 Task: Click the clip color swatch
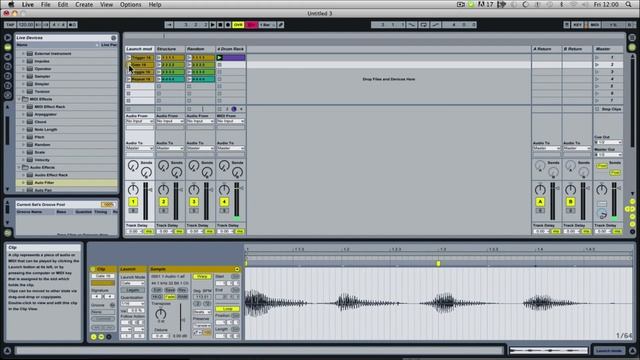click(103, 283)
